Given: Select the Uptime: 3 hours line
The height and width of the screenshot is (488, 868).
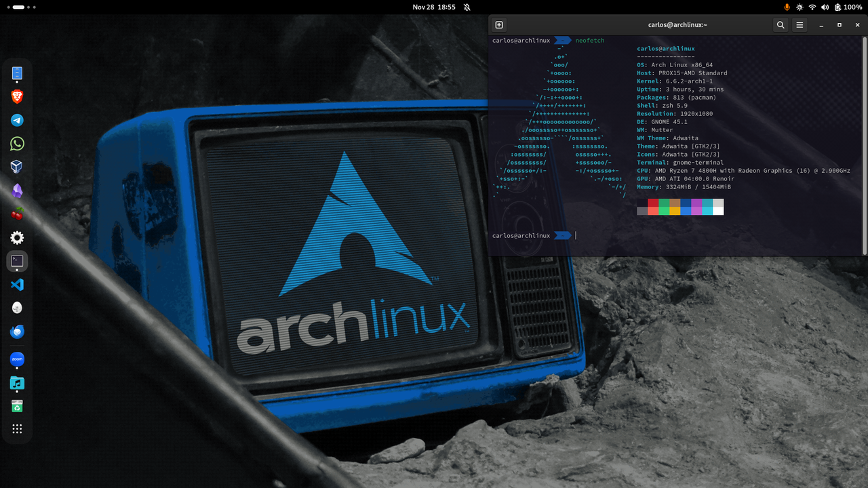Looking at the screenshot, I should click(x=680, y=89).
